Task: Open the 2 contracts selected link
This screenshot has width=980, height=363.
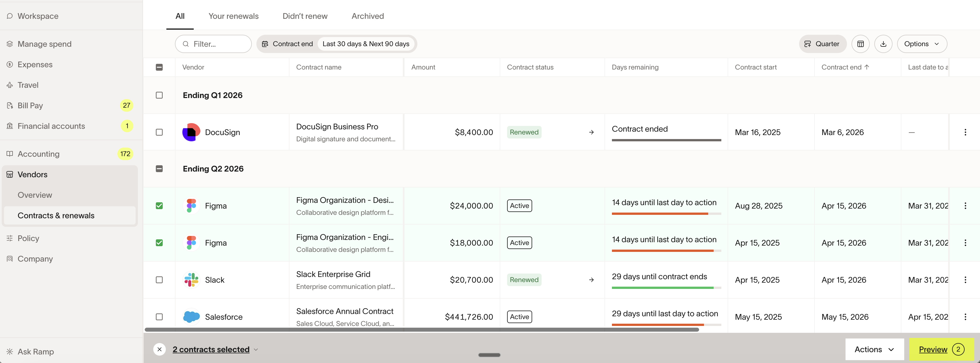Action: (x=211, y=349)
